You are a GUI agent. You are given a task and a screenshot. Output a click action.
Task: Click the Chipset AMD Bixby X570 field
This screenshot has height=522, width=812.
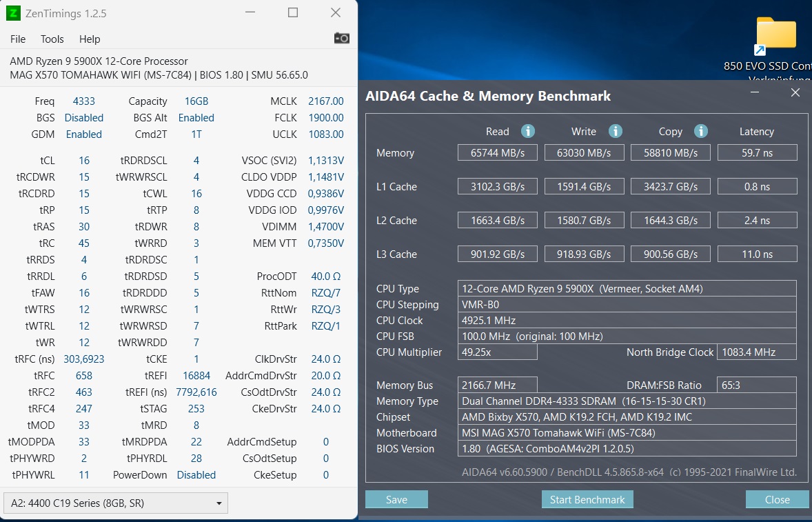(627, 417)
